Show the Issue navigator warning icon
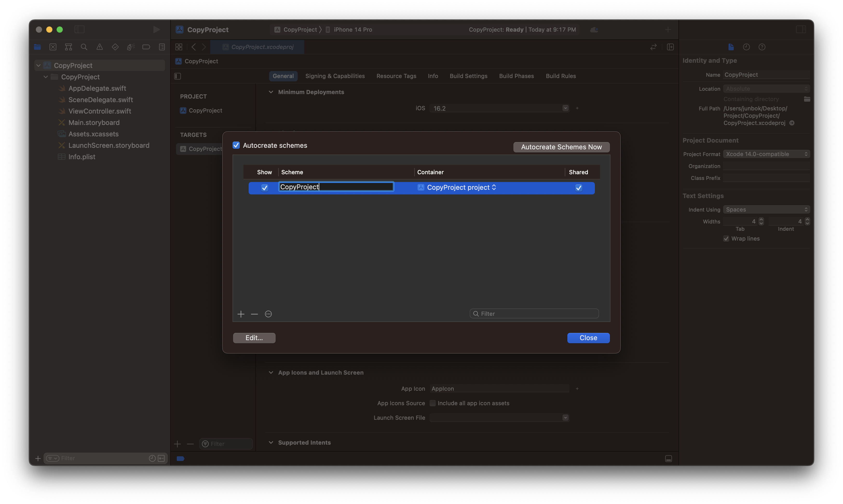 click(x=100, y=47)
